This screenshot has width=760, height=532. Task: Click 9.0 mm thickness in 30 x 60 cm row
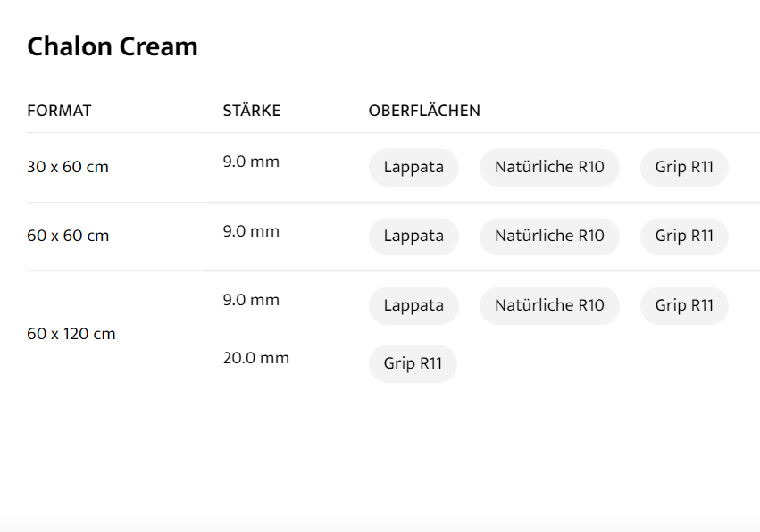click(x=251, y=162)
